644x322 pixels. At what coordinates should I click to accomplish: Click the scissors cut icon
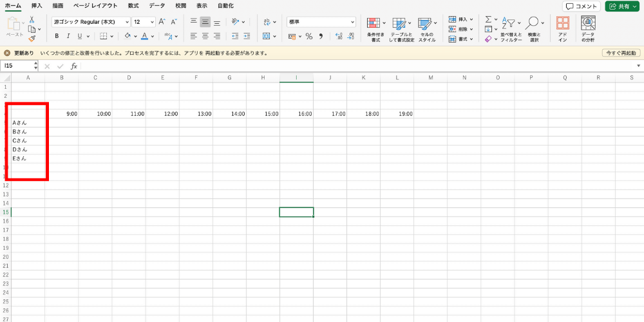click(x=32, y=20)
